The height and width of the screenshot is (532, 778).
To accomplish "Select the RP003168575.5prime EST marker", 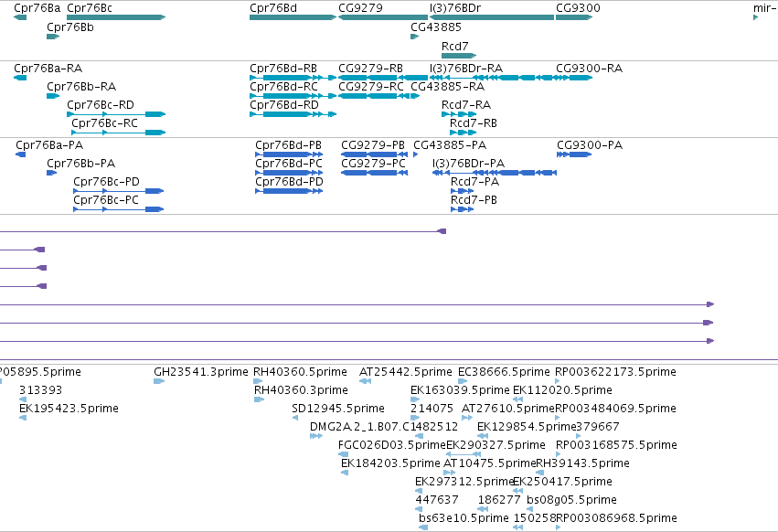I will pos(559,454).
